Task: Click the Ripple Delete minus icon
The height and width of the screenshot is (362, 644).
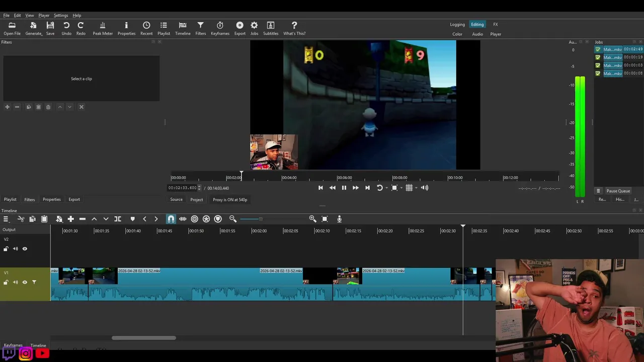Action: coord(83,219)
